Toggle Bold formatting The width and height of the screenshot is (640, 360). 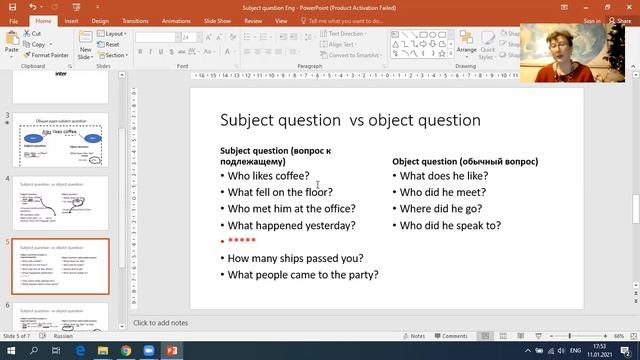pyautogui.click(x=140, y=52)
